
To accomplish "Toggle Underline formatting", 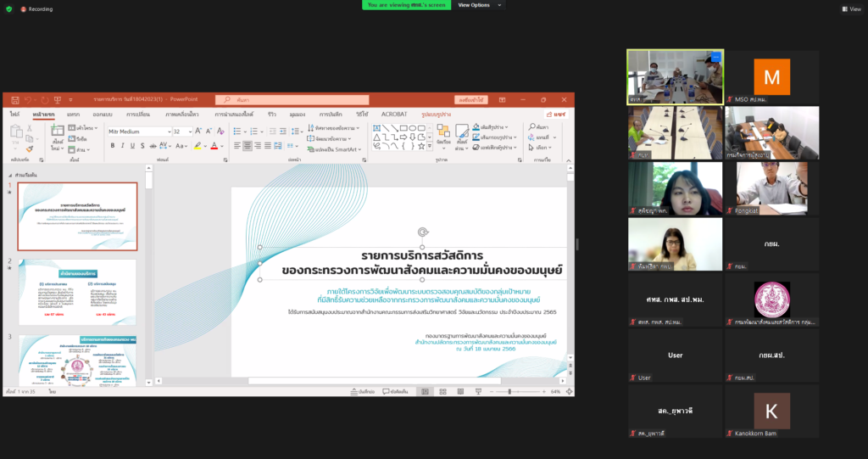I will click(x=132, y=146).
